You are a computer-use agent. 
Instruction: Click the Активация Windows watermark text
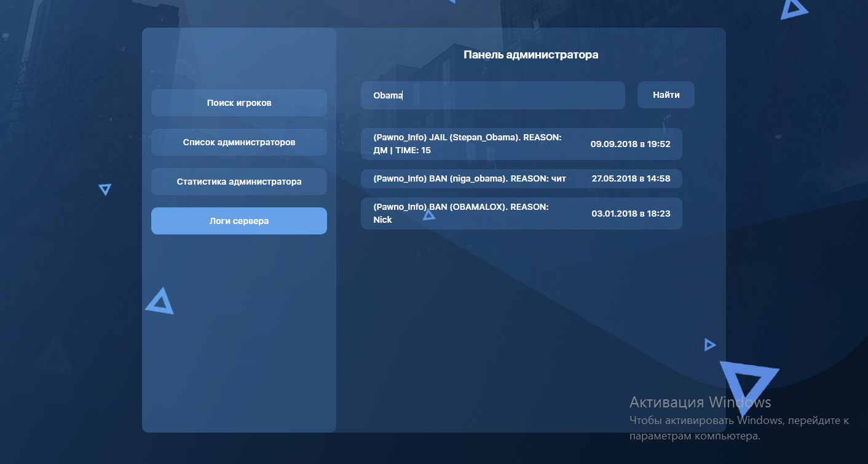[700, 402]
